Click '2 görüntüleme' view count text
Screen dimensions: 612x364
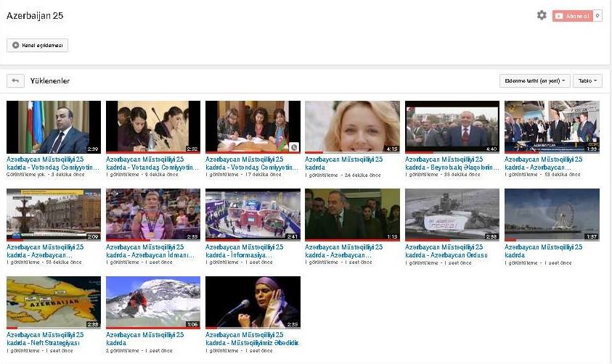123,351
